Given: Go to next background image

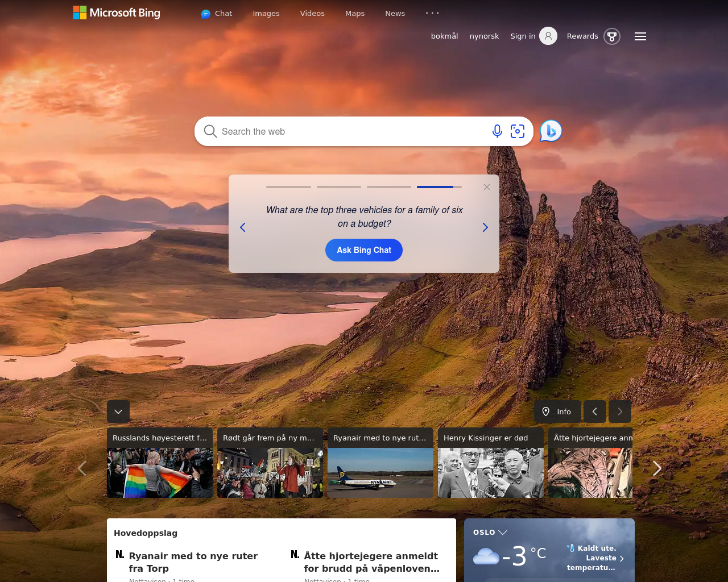Looking at the screenshot, I should pos(620,411).
